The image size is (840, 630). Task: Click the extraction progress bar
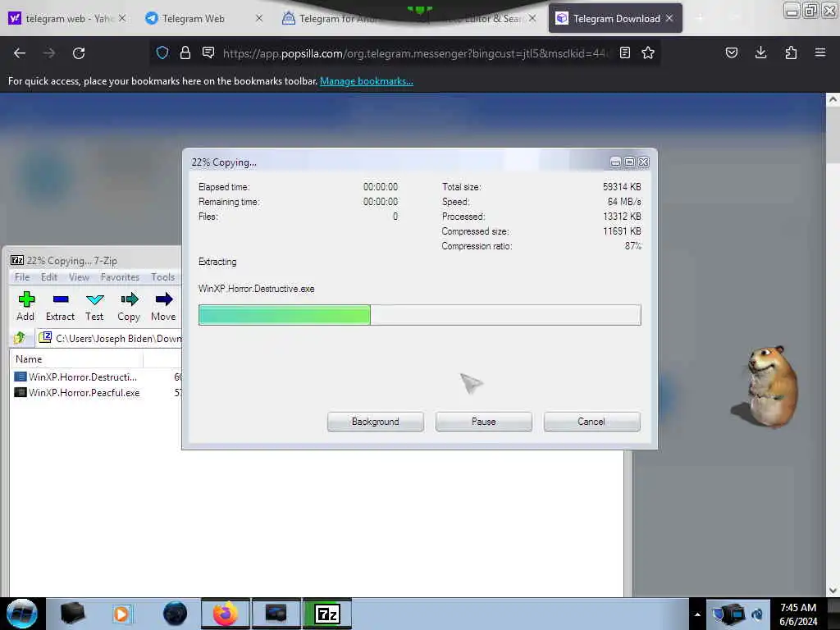(x=419, y=315)
